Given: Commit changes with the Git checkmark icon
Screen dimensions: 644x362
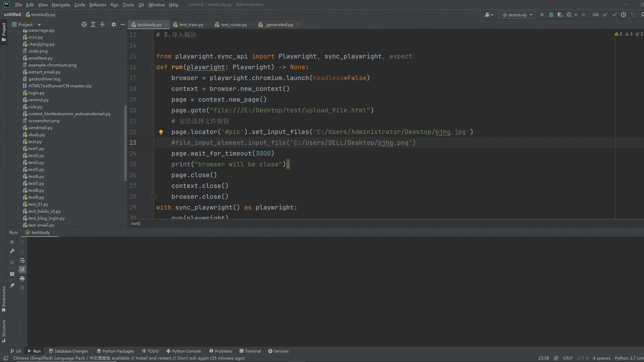Looking at the screenshot, I should coord(614,15).
